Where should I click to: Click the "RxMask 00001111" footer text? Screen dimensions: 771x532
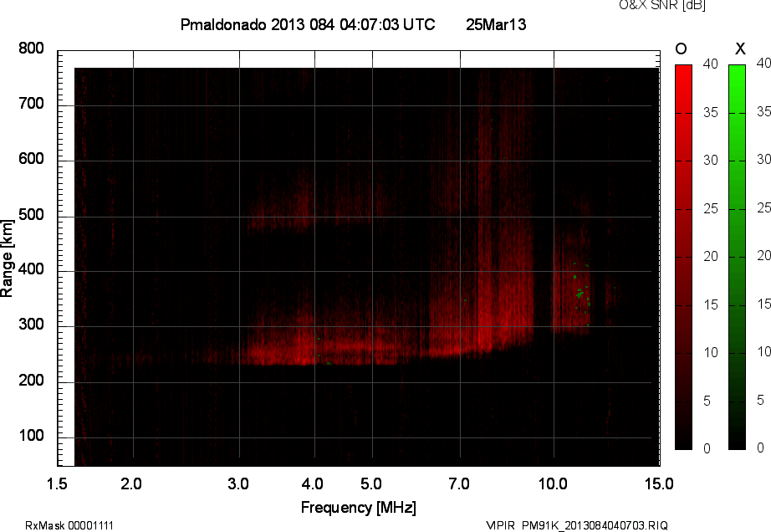[69, 525]
